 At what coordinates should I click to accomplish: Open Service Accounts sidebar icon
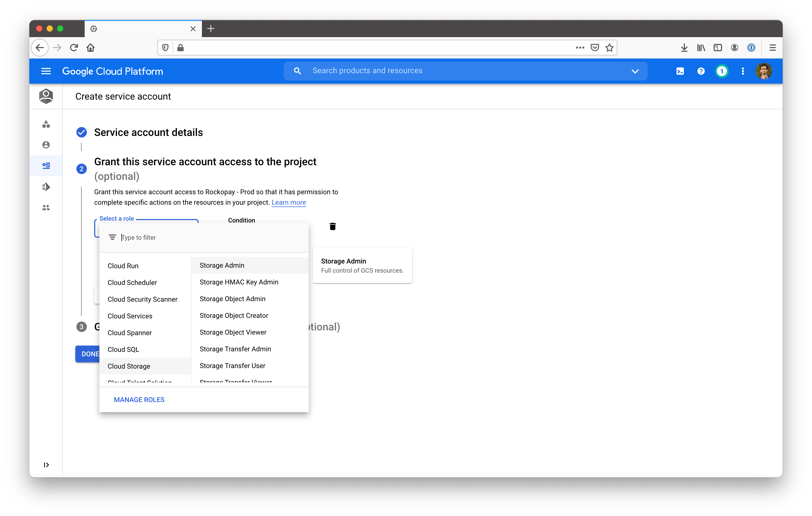point(46,165)
